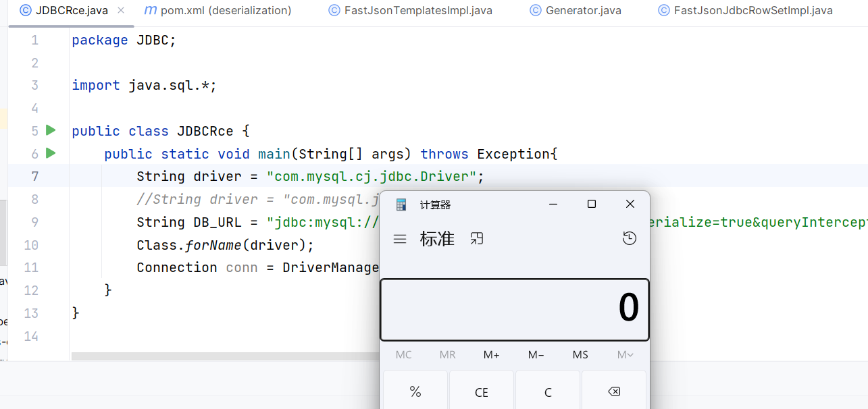This screenshot has width=868, height=409.
Task: Maximize the calculator window
Action: (592, 204)
